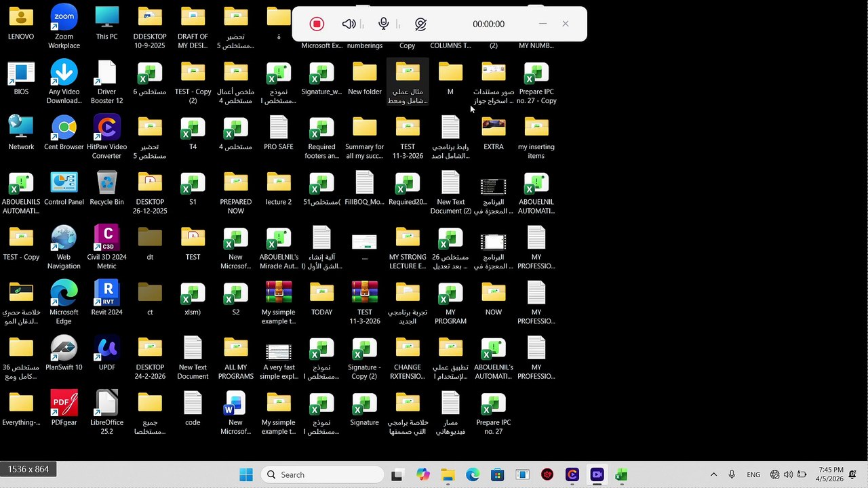The height and width of the screenshot is (488, 868).
Task: Open File Explorer from the taskbar
Action: tap(448, 474)
